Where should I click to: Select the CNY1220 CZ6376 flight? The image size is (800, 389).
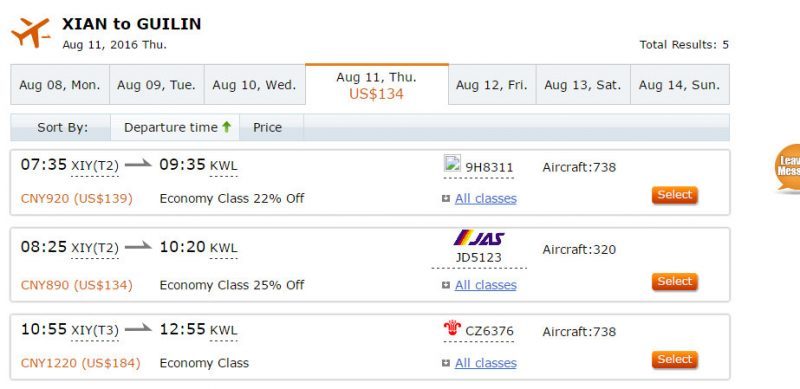click(x=674, y=360)
